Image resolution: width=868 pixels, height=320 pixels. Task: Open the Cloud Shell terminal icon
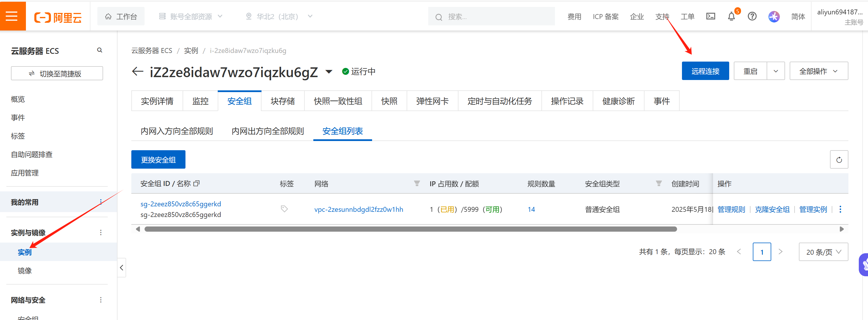(x=710, y=16)
